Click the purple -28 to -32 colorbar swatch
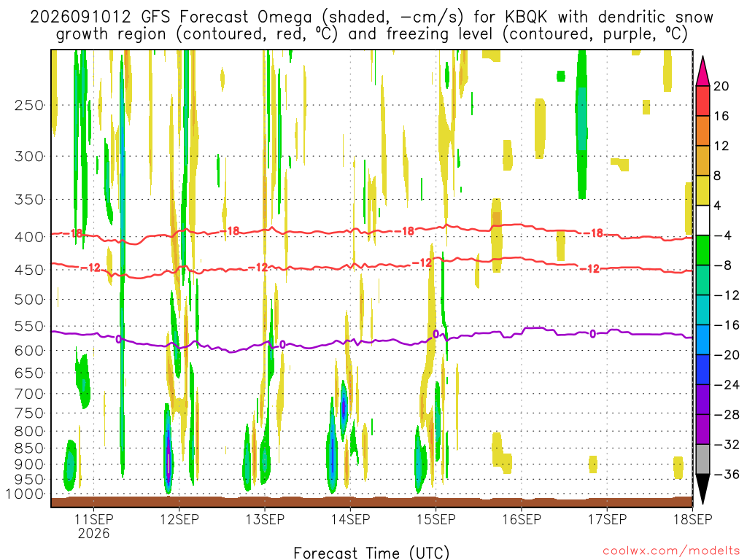The image size is (747, 560). pos(703,429)
